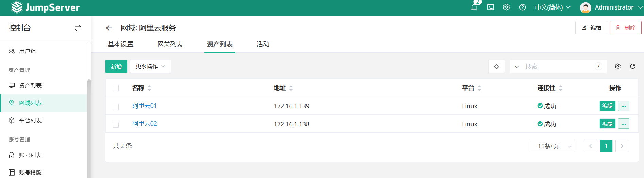Switch to the 活动 tab
The width and height of the screenshot is (644, 178).
pos(263,44)
